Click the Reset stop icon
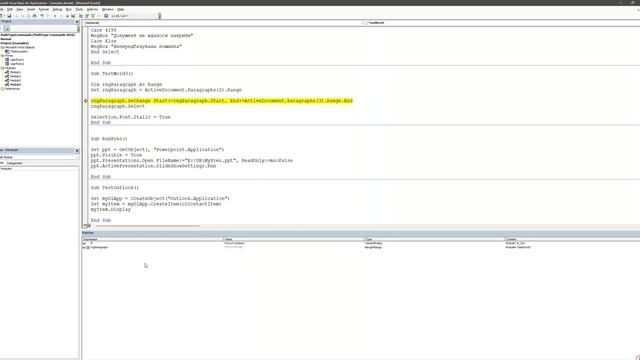 pos(67,16)
